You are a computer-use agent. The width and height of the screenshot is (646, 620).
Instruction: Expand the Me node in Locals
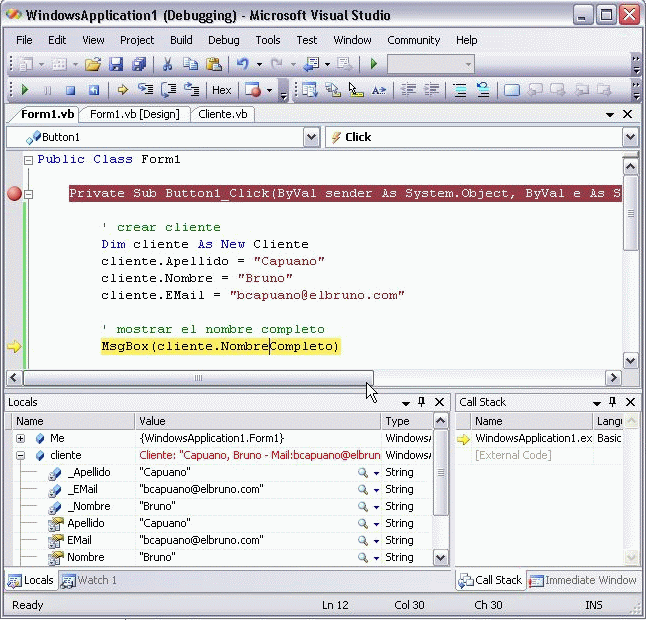tap(20, 438)
